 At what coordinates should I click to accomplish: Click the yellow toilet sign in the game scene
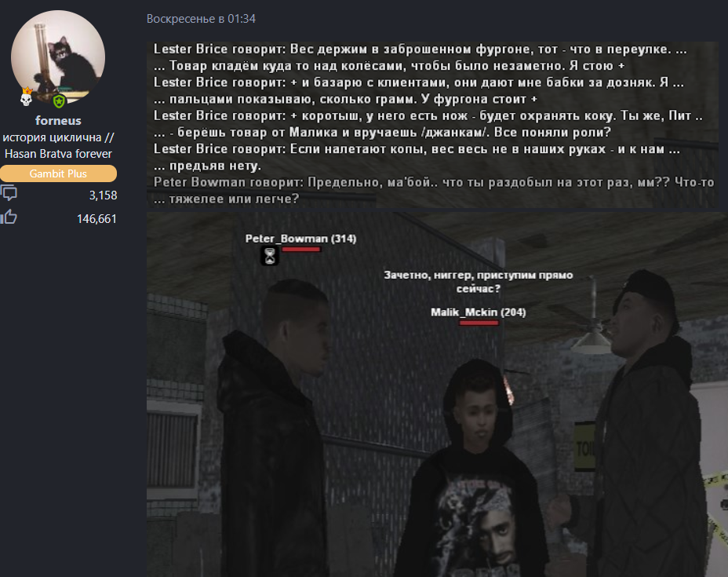pyautogui.click(x=585, y=447)
